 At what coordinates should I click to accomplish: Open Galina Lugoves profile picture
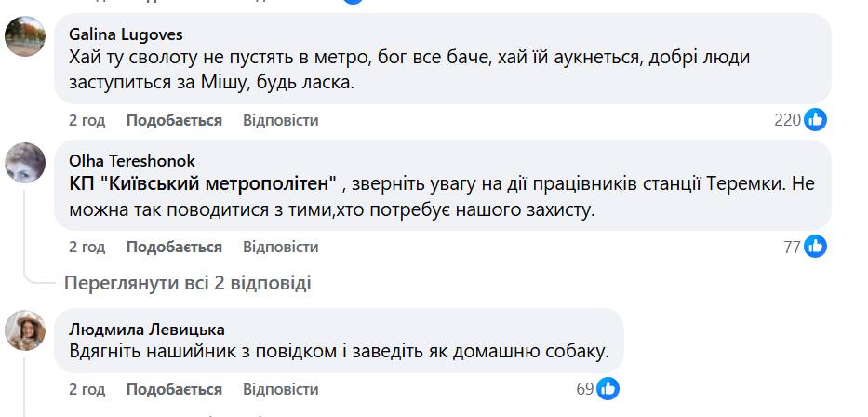pyautogui.click(x=25, y=38)
